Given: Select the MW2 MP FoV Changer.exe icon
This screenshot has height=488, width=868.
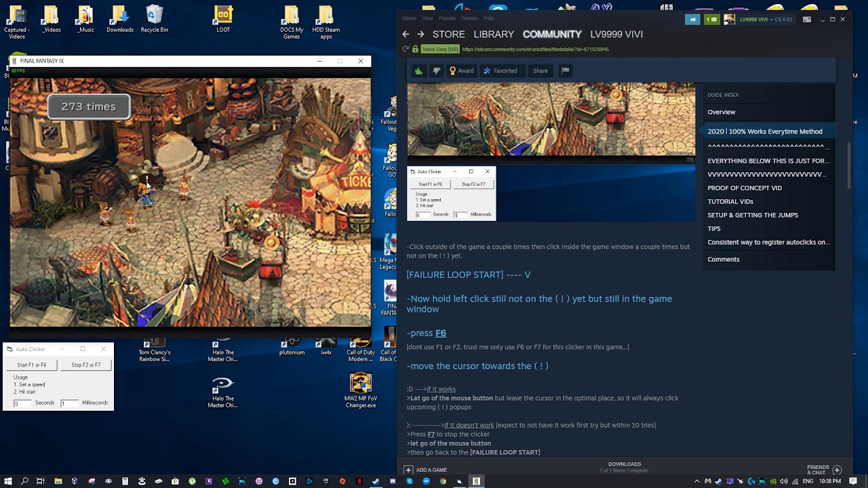Looking at the screenshot, I should pyautogui.click(x=361, y=390).
